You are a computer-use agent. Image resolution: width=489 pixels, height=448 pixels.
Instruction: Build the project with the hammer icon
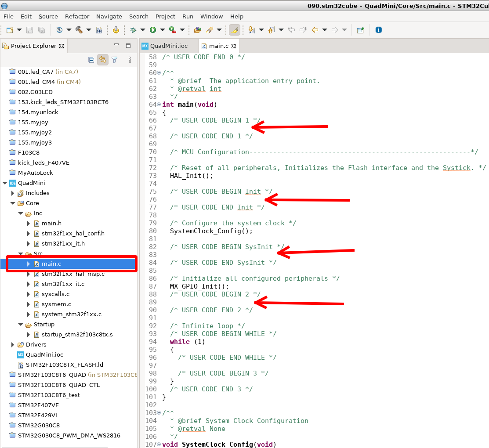(79, 30)
